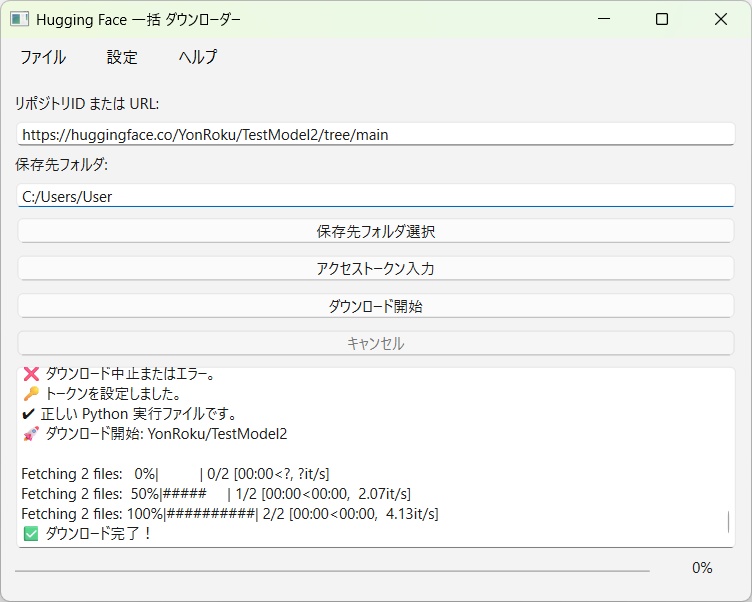Screen dimensions: 752x602
Task: Open the ファイル menu
Action: pyautogui.click(x=43, y=57)
